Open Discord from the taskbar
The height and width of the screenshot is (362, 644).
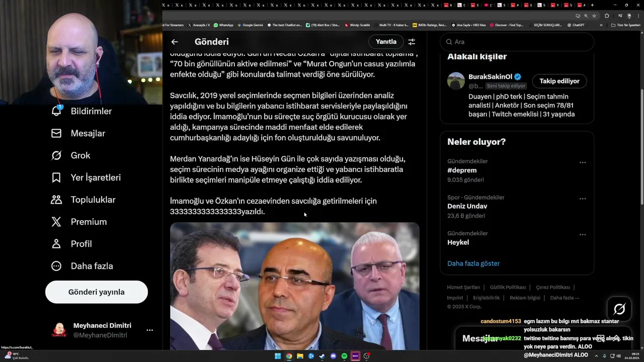point(333,356)
